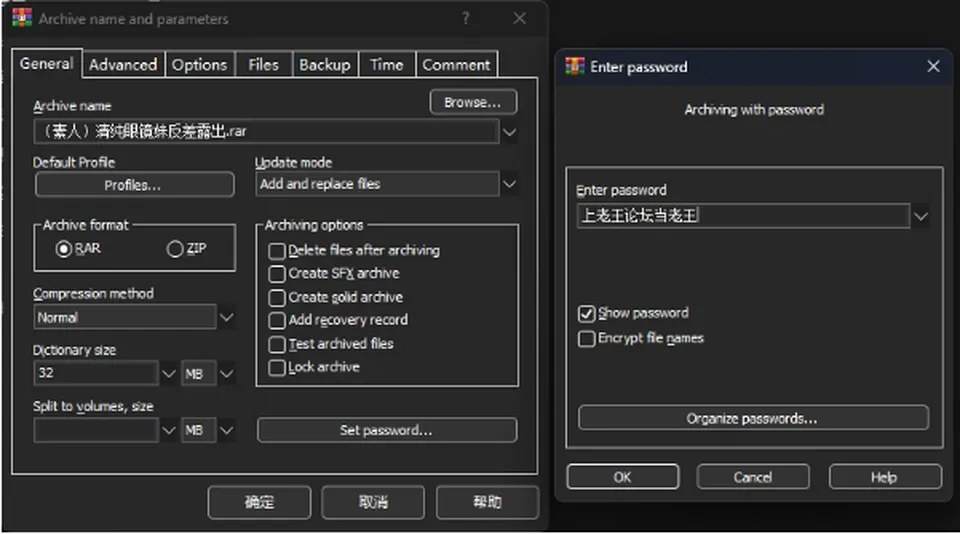The image size is (960, 534).
Task: Uncheck the Show password checkbox
Action: (x=586, y=314)
